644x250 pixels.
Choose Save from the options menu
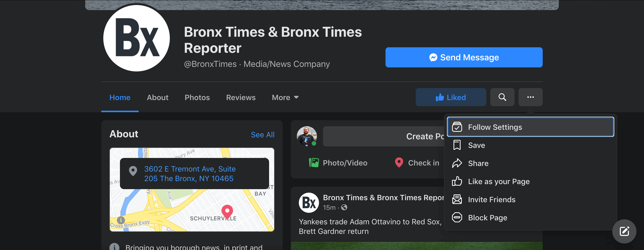click(476, 145)
